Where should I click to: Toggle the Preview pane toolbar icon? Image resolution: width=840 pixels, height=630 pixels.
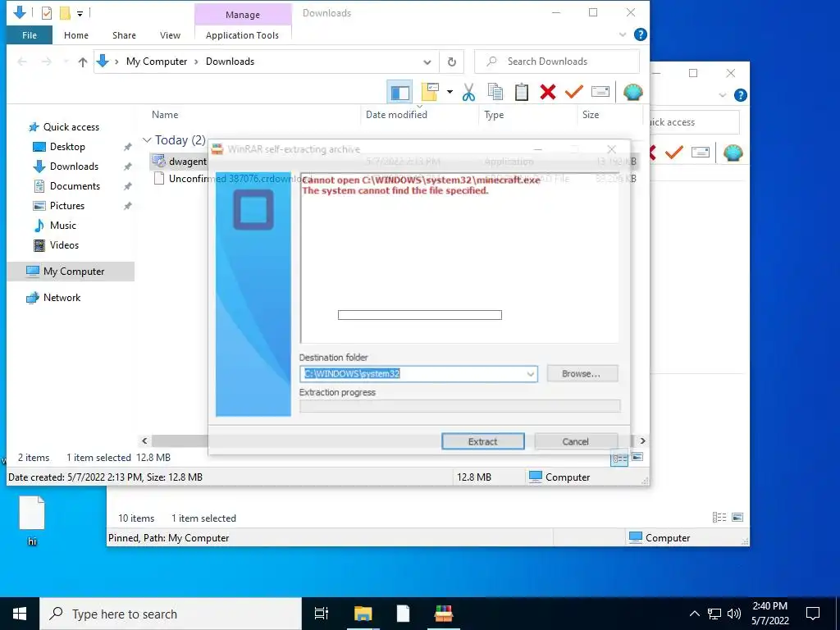tap(399, 92)
